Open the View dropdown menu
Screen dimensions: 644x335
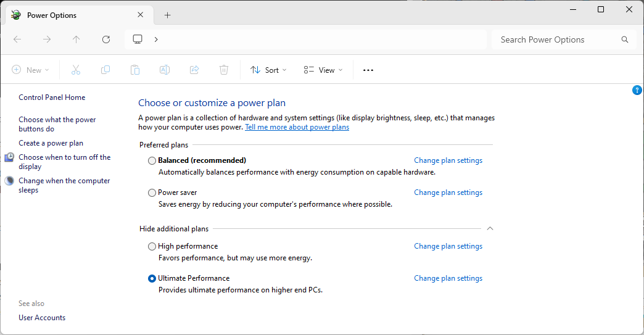point(323,70)
